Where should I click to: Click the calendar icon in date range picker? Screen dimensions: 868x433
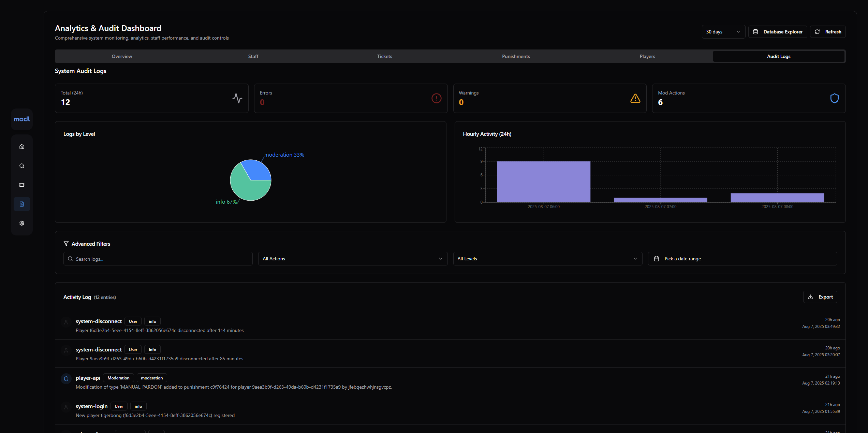[x=657, y=259]
